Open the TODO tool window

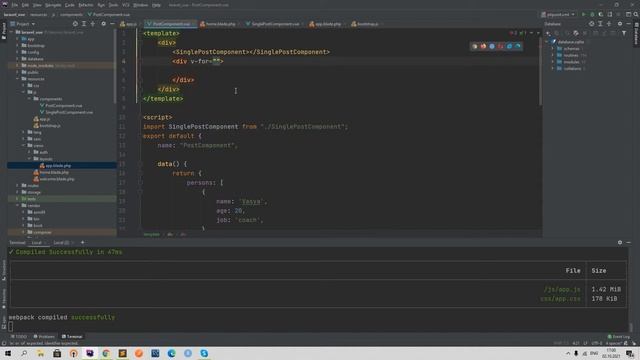pyautogui.click(x=19, y=337)
